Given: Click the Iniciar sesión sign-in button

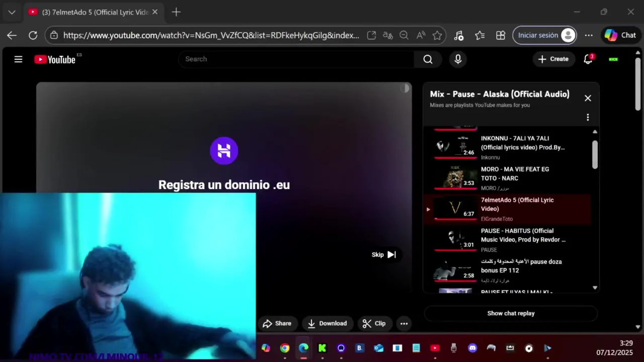Looking at the screenshot, I should coord(545,35).
